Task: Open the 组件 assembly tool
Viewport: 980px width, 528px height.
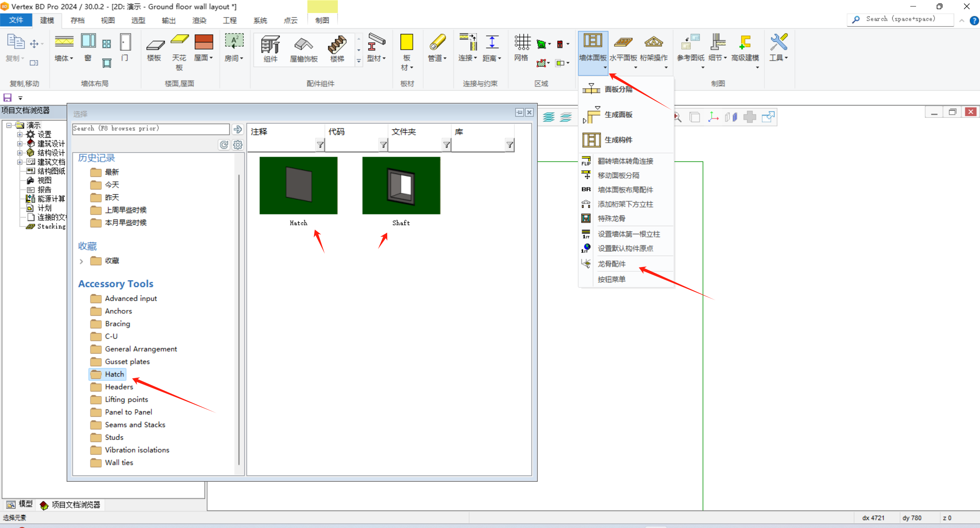Action: [270, 49]
